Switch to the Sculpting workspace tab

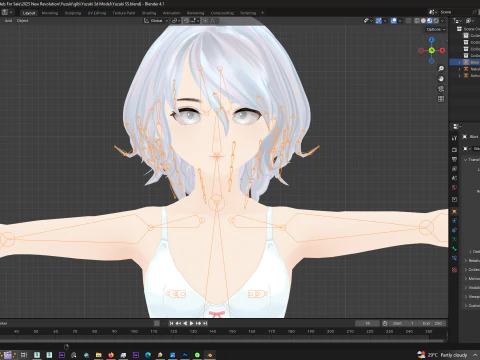pos(73,13)
